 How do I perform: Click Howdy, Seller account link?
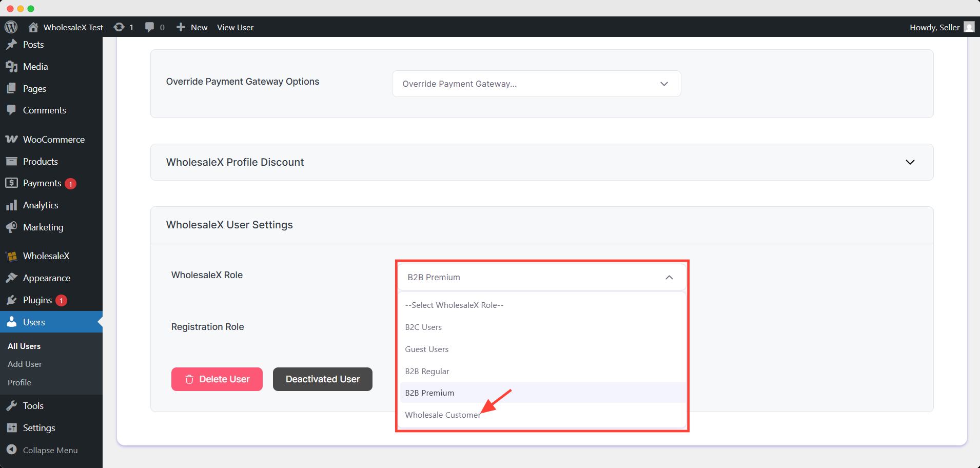coord(934,27)
